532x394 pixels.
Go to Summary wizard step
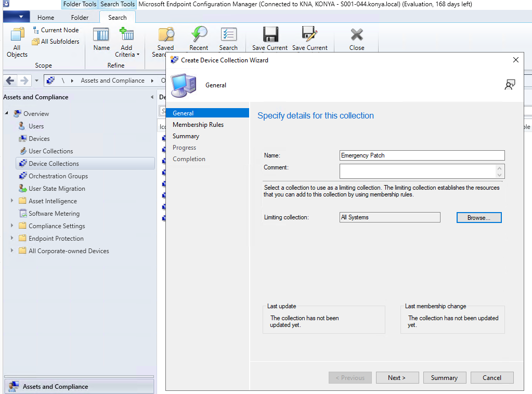(x=186, y=136)
